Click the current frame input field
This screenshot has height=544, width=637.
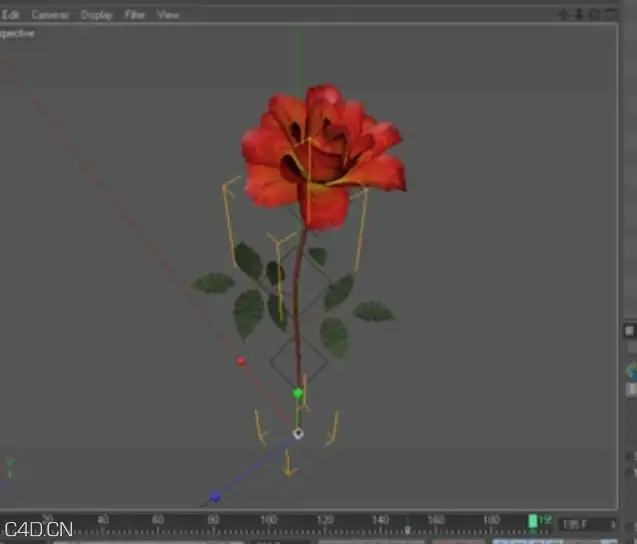587,524
